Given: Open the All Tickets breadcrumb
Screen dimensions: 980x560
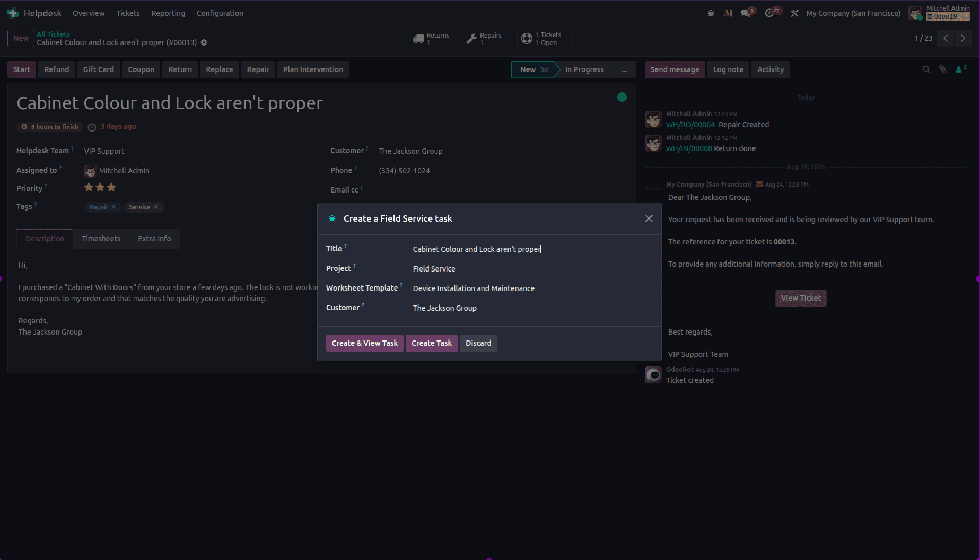Looking at the screenshot, I should (x=53, y=34).
